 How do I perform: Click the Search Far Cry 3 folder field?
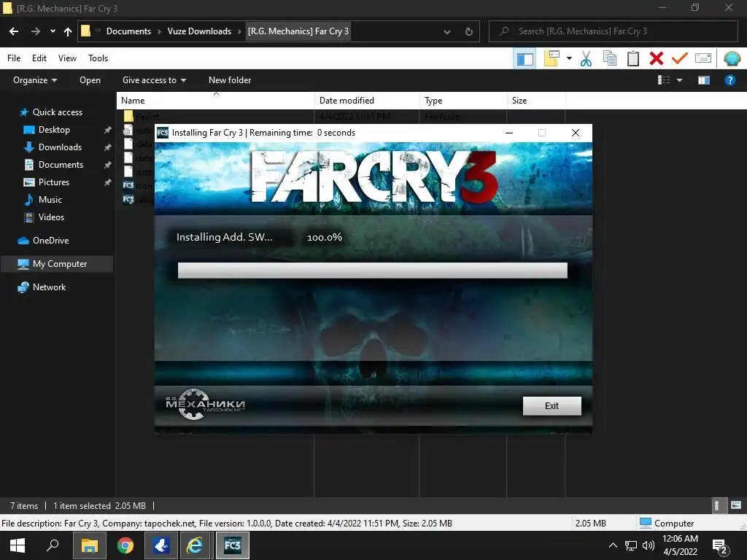pyautogui.click(x=614, y=31)
